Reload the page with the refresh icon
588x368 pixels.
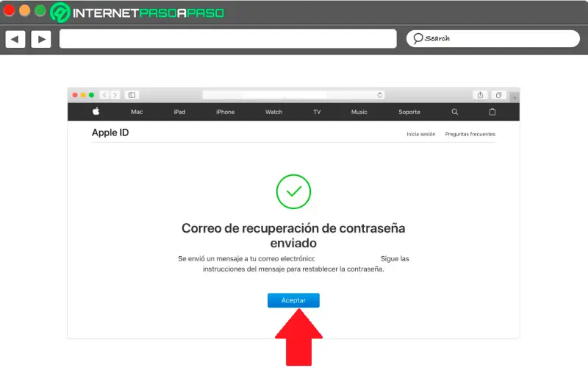(x=380, y=95)
